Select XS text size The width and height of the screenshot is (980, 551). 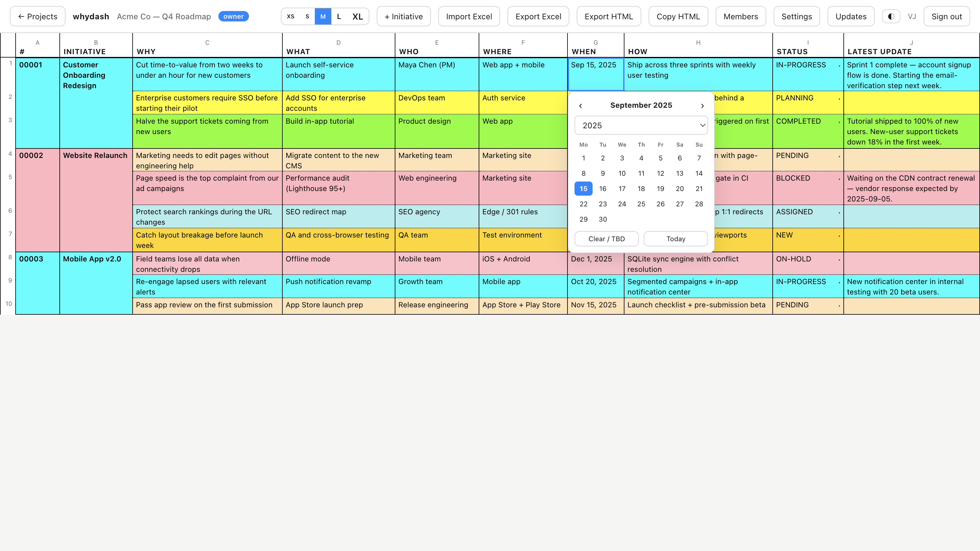(290, 16)
